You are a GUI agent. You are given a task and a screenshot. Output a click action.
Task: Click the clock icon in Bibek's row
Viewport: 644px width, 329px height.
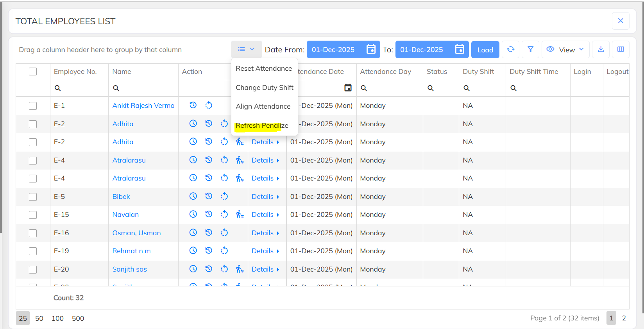point(193,196)
